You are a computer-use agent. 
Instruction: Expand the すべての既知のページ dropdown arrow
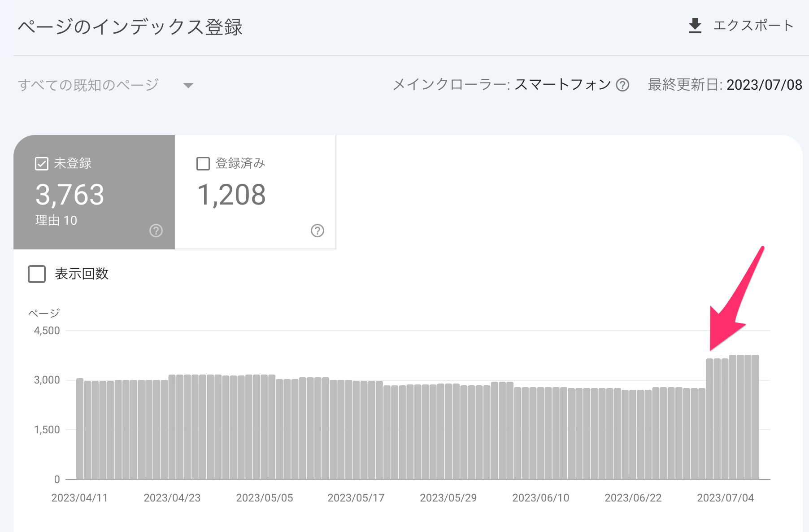188,85
